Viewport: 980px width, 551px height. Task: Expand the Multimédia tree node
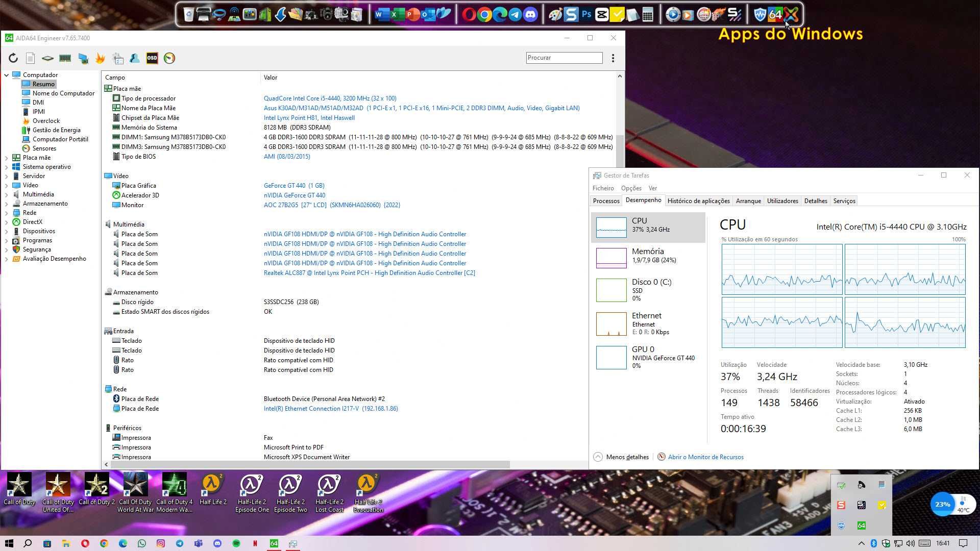7,194
